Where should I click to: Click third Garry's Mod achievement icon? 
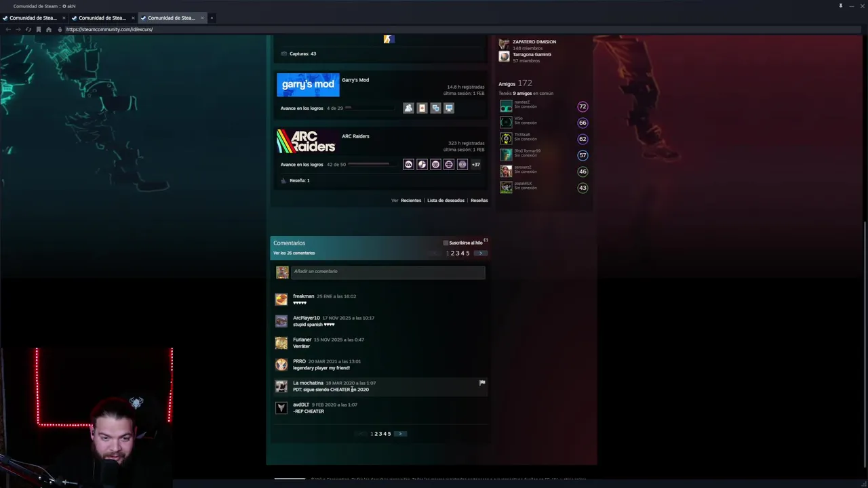click(435, 108)
